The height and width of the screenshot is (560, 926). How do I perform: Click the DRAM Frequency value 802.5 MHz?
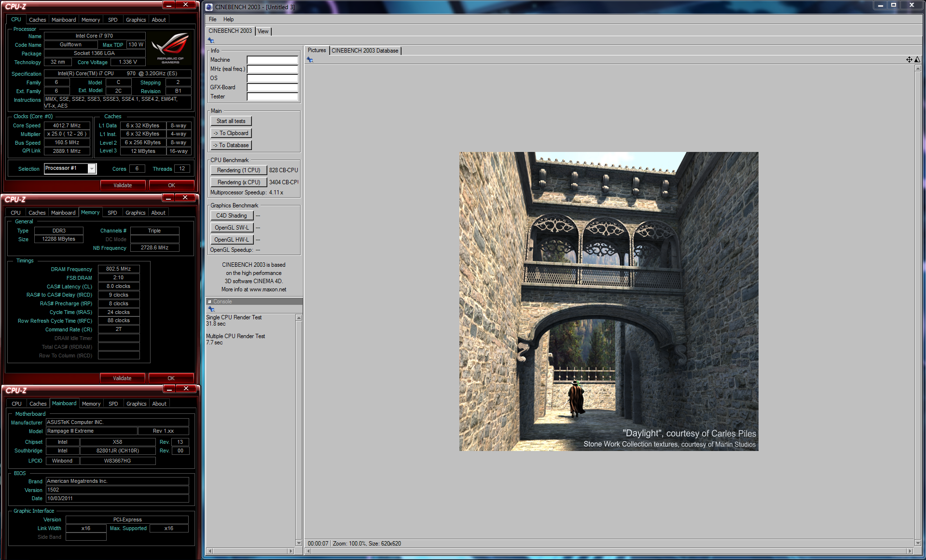tap(119, 269)
